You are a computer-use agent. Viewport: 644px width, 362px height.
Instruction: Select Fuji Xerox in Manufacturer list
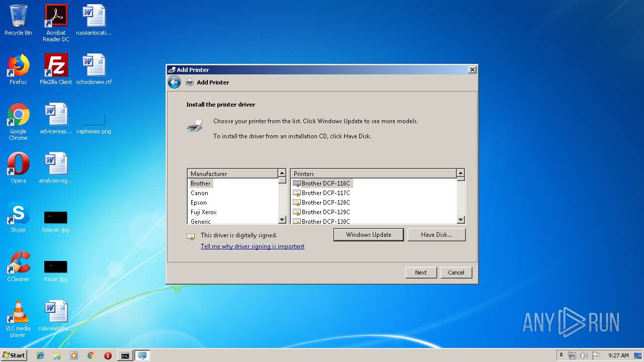click(x=204, y=212)
